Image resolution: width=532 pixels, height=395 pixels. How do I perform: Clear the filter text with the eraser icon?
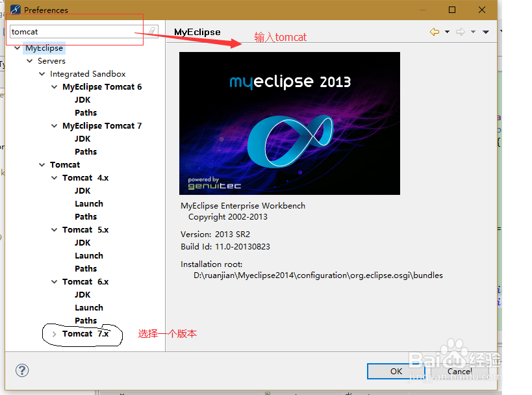pyautogui.click(x=151, y=31)
